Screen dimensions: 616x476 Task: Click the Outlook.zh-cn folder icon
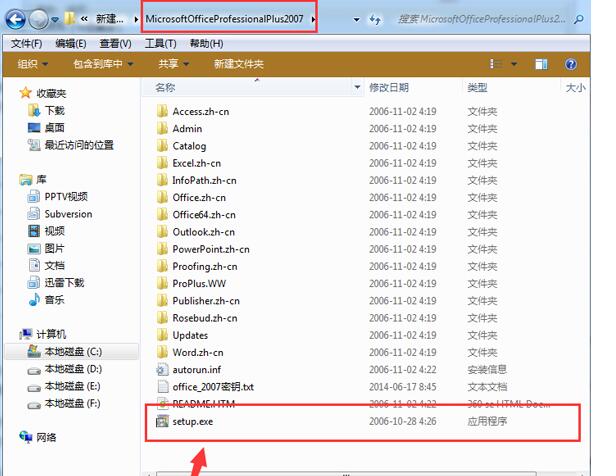(x=162, y=232)
